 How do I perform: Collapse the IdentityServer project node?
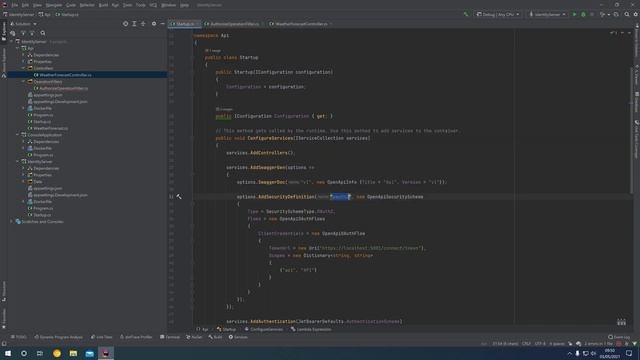(18, 162)
